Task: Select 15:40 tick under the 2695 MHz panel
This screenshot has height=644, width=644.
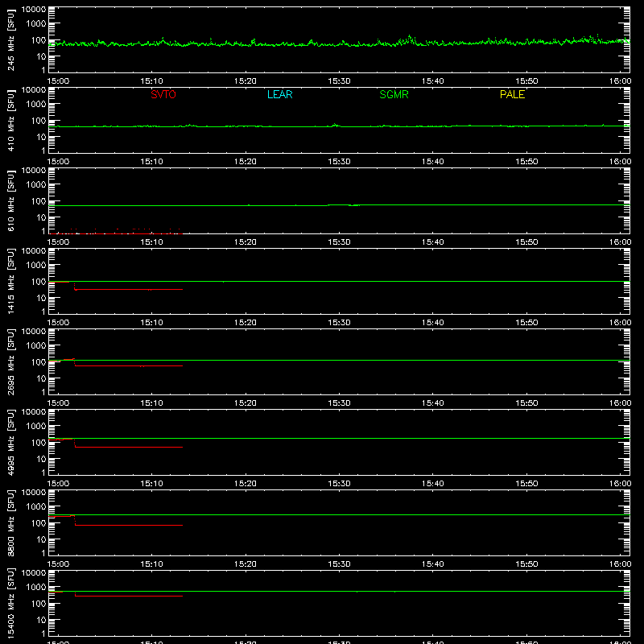Action: click(433, 403)
